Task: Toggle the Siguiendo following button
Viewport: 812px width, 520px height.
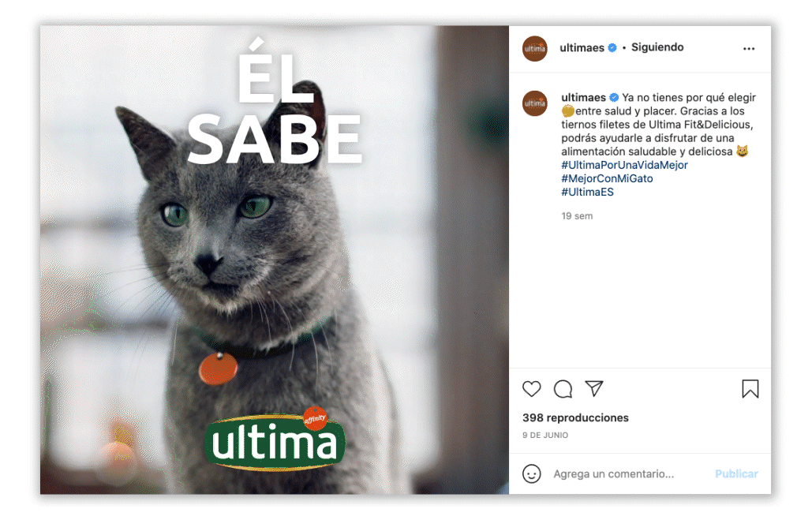Action: pos(657,47)
